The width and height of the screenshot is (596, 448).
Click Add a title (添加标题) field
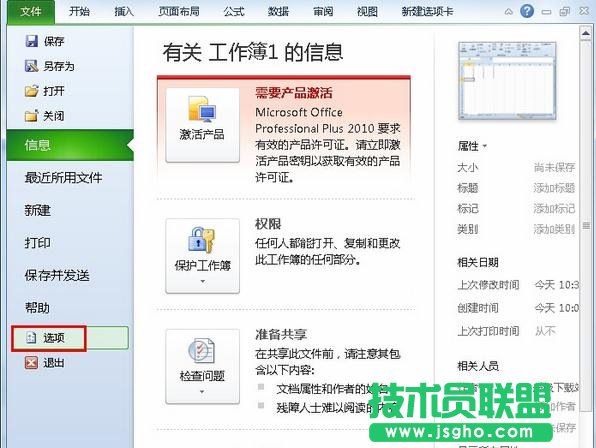[x=554, y=188]
